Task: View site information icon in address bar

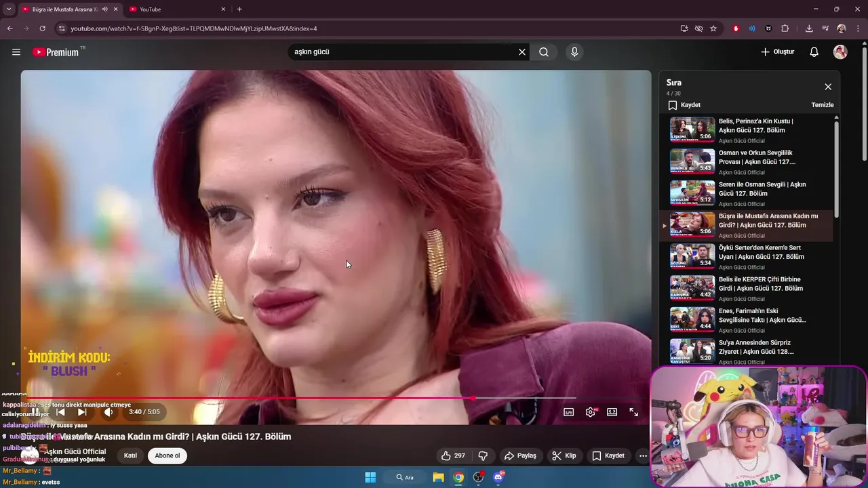Action: point(62,28)
